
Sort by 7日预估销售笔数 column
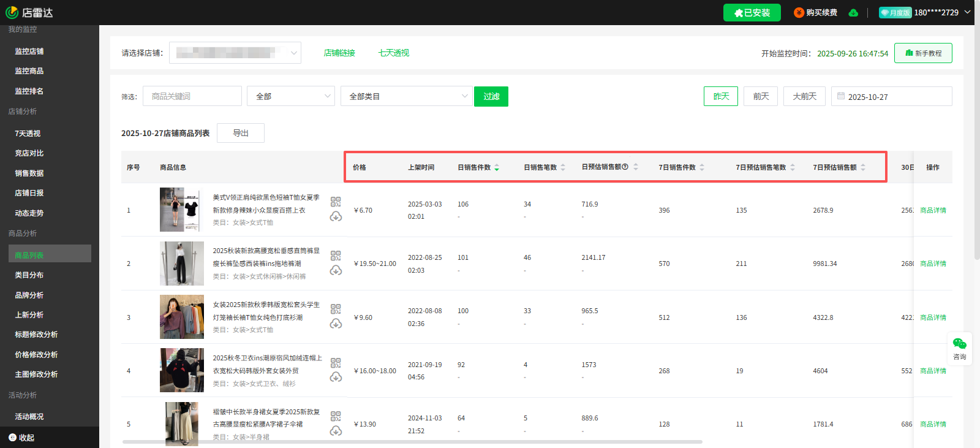(793, 167)
